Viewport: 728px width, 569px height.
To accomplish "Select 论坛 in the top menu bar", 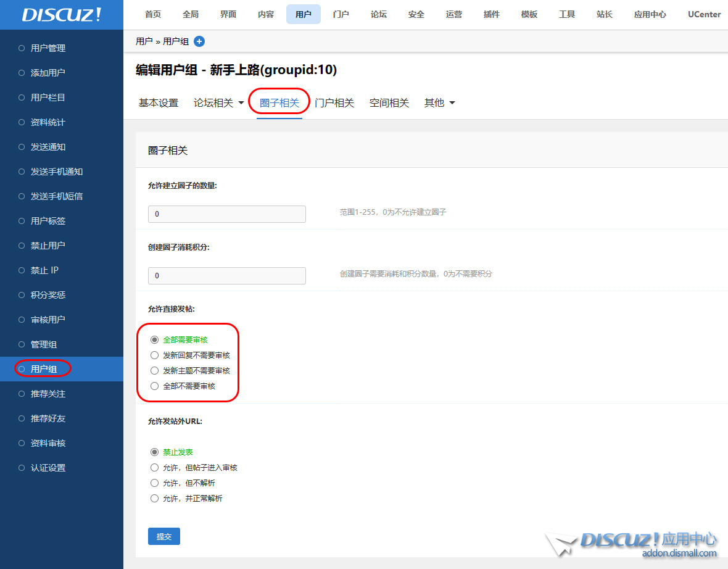I will [x=379, y=14].
